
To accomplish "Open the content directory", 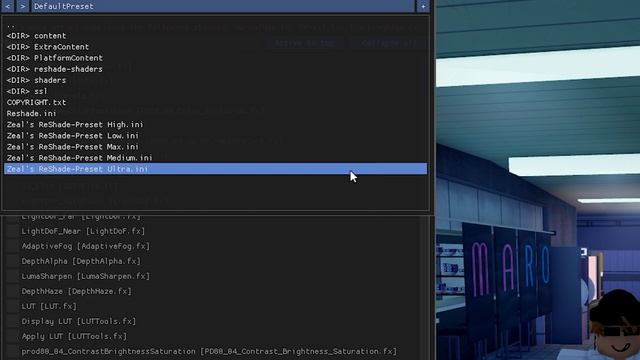I will point(216,36).
